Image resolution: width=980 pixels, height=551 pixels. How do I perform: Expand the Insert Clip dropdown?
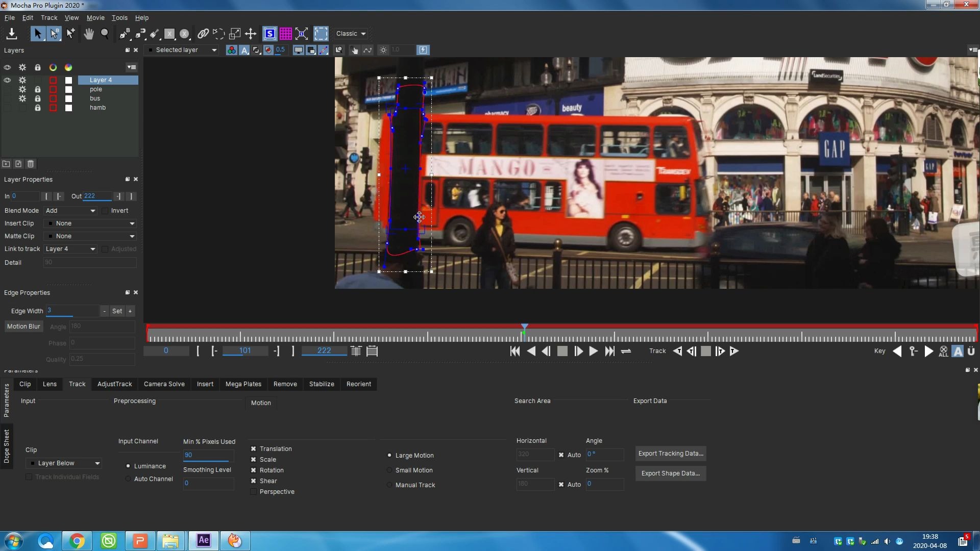[x=132, y=222]
